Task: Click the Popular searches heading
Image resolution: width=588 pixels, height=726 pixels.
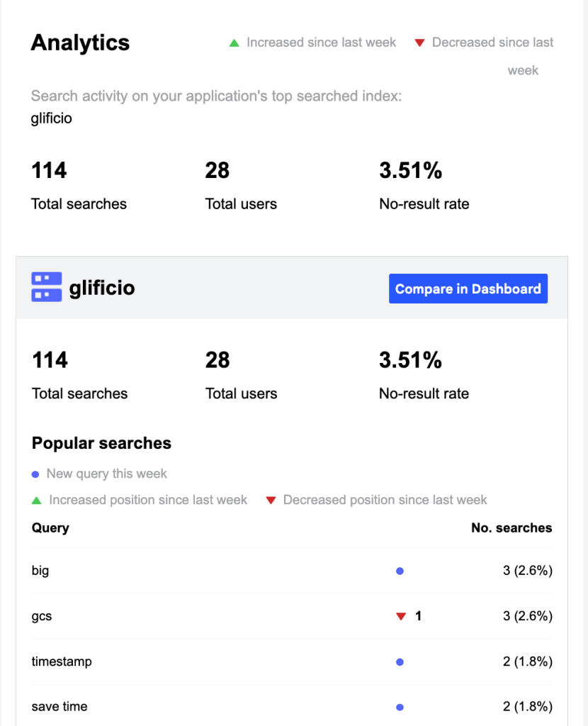Action: point(101,442)
